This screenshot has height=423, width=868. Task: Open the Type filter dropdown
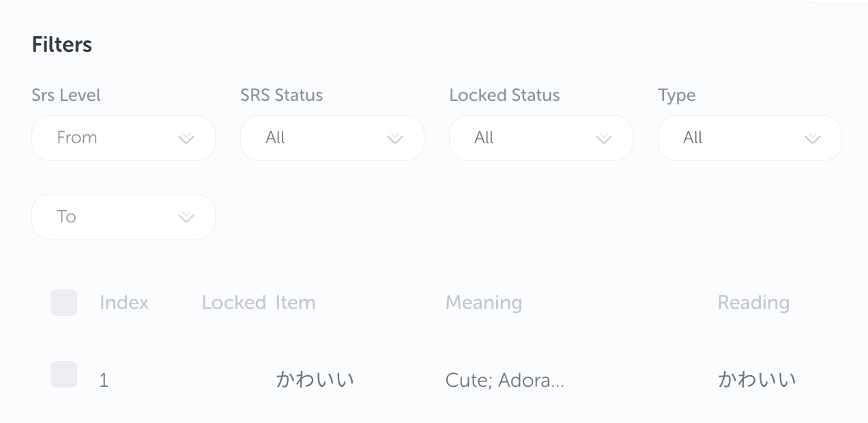[x=749, y=138]
